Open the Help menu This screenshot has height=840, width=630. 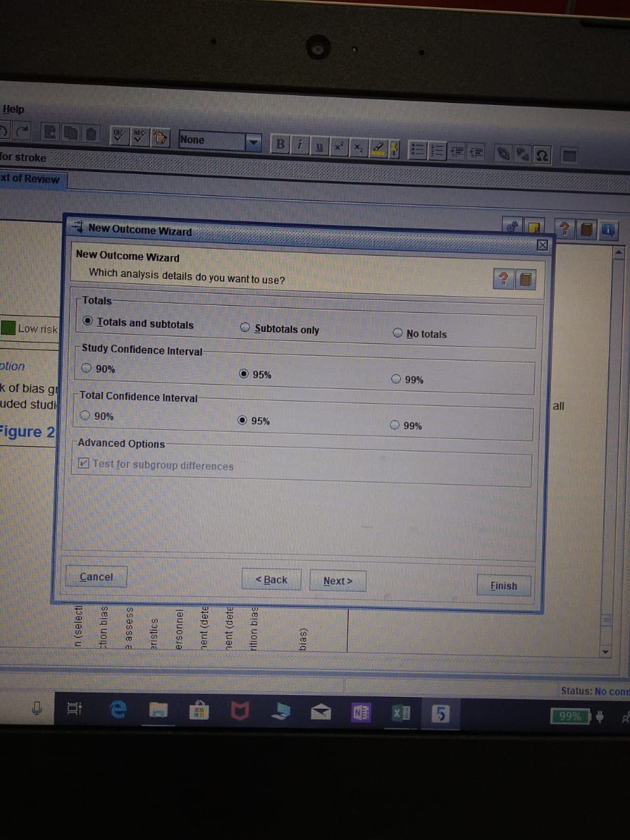[x=13, y=109]
